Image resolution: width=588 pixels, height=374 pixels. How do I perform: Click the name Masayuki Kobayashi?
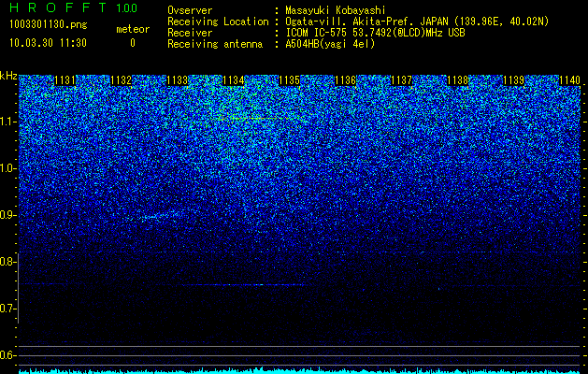[x=336, y=10]
